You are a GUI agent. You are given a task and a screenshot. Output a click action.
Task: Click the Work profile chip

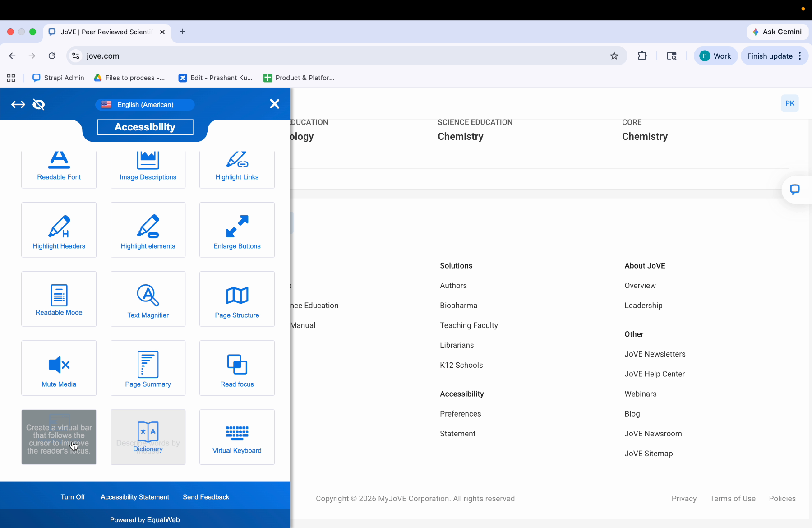click(715, 56)
